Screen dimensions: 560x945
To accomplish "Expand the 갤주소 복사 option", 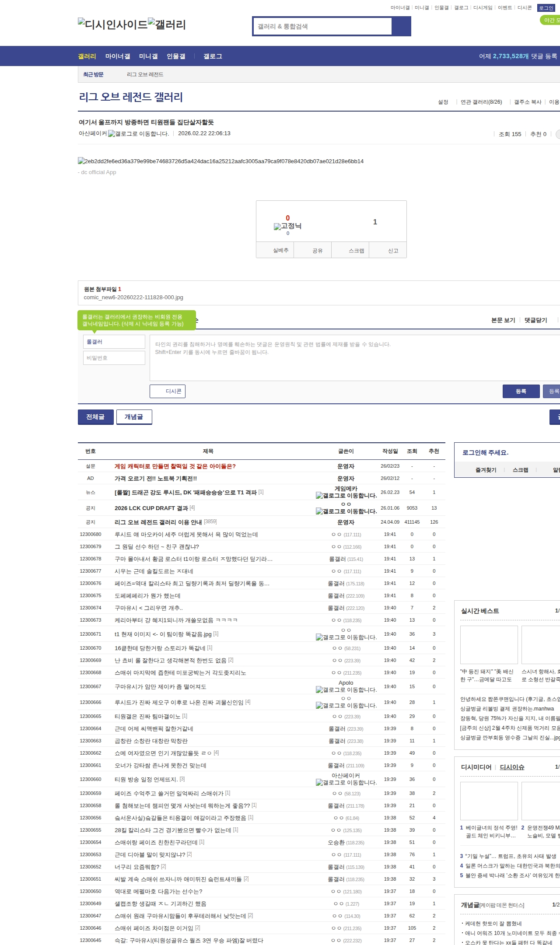I will [528, 102].
